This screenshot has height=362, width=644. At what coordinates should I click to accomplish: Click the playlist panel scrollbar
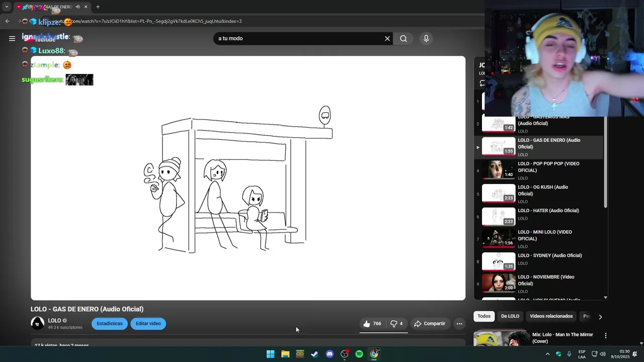point(605,161)
